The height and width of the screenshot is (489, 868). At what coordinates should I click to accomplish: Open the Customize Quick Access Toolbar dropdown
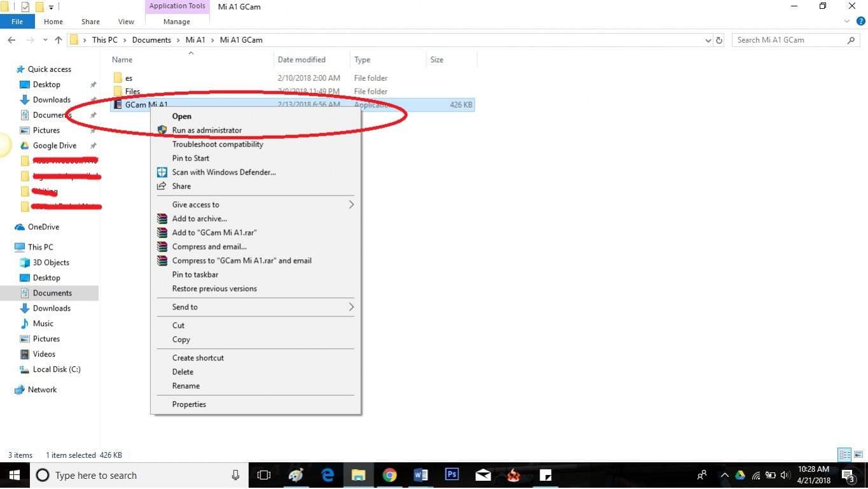click(x=51, y=8)
